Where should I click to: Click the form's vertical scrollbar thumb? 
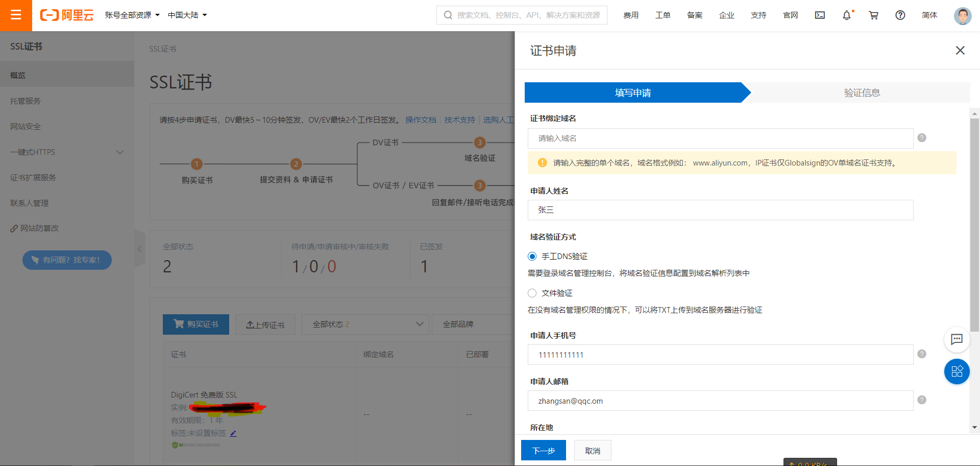(974, 225)
